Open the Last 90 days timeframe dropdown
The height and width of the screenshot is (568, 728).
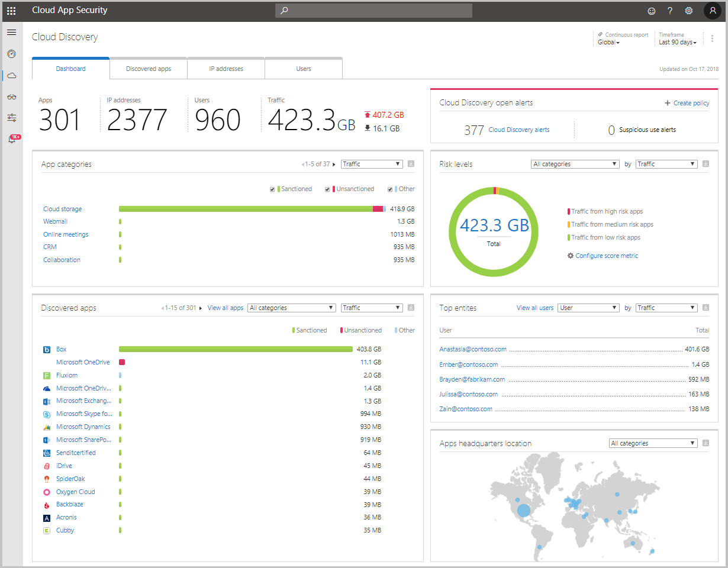click(677, 42)
